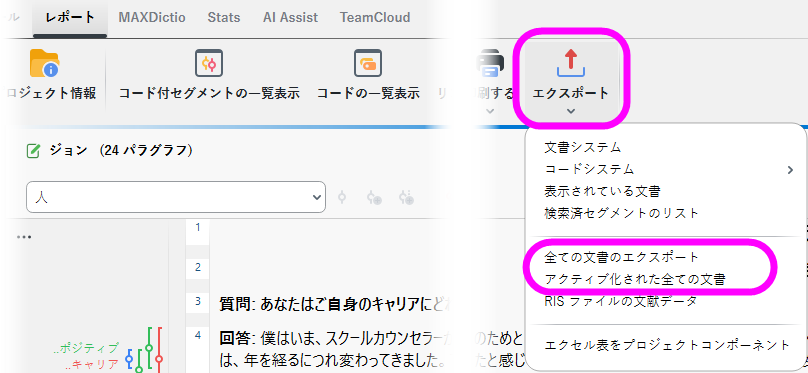Expand コードシステム submenu arrow
This screenshot has width=808, height=373.
coord(790,169)
